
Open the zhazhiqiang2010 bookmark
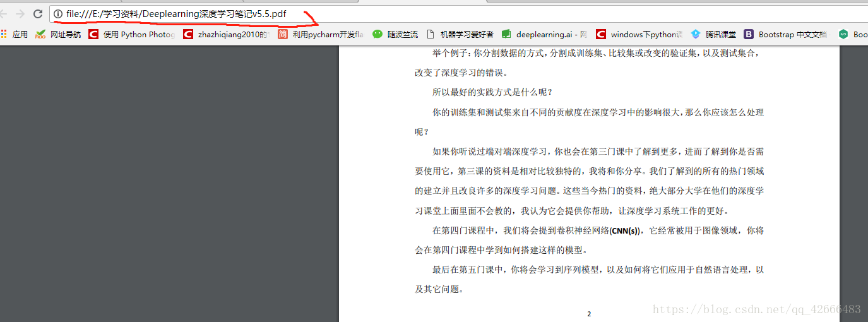click(x=227, y=34)
